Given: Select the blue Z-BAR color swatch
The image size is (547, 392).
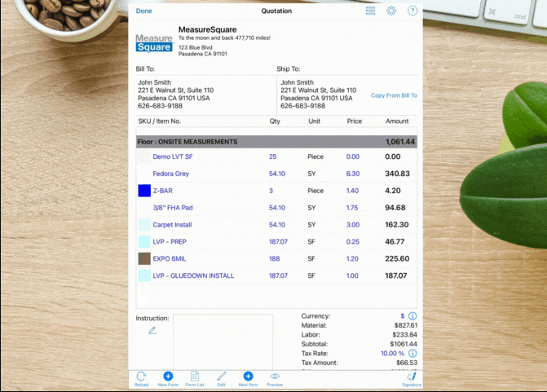Looking at the screenshot, I should [x=144, y=191].
